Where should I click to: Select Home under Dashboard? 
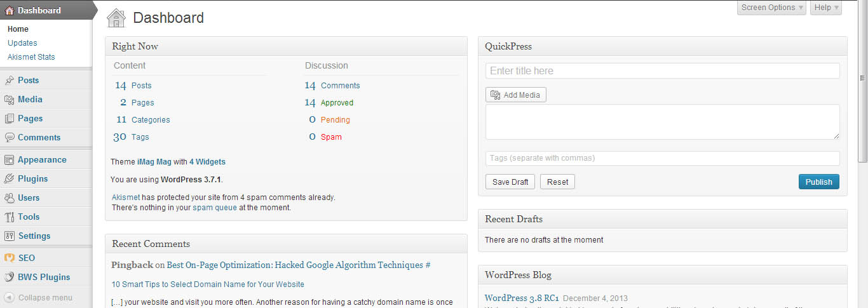(18, 29)
